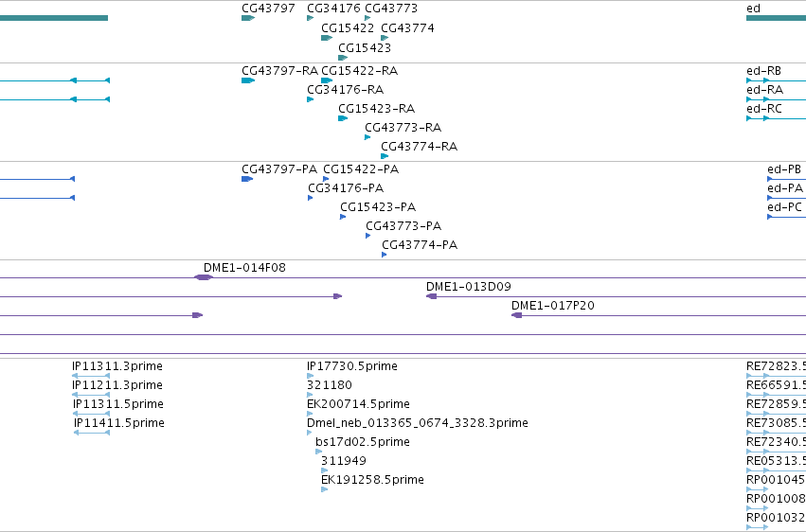
Task: Select protein CG34176-PA
Action: point(346,188)
